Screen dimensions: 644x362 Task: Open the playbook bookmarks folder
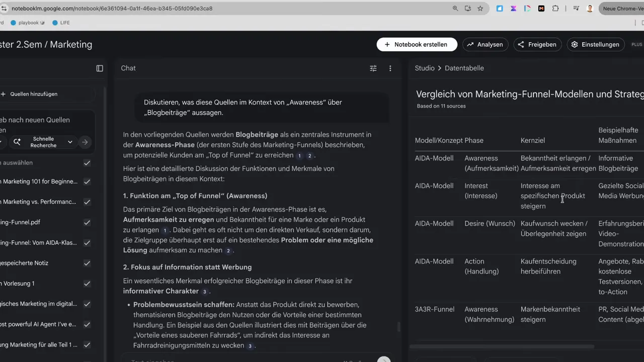point(28,22)
